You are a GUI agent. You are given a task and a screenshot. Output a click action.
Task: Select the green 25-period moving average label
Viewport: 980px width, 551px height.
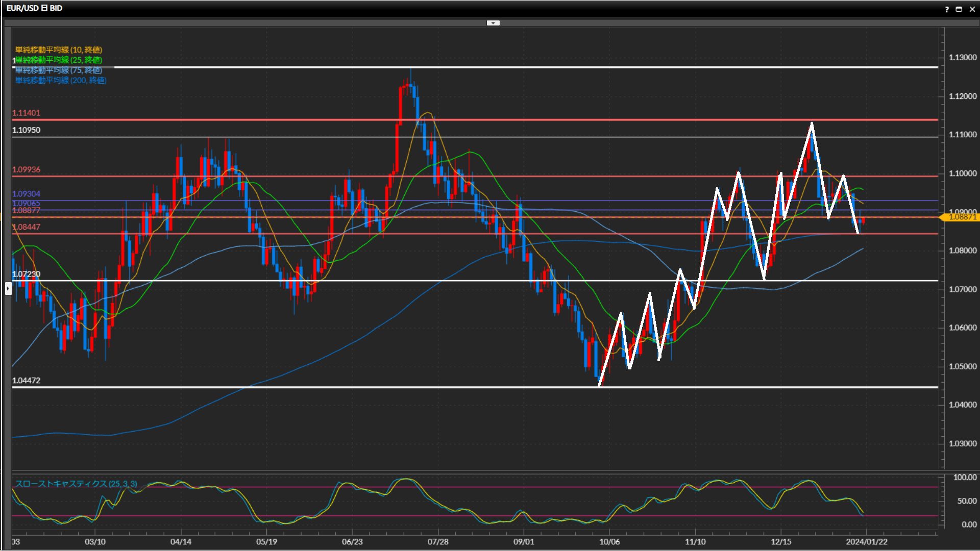(59, 60)
